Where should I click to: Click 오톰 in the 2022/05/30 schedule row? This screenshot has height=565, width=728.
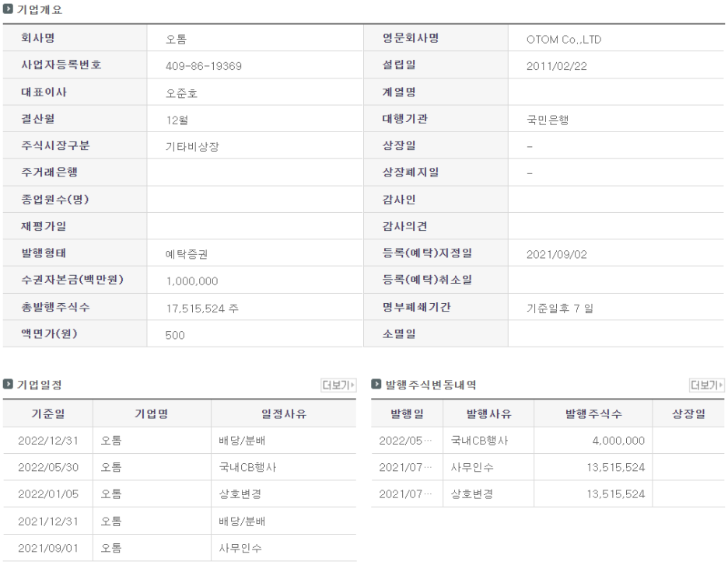point(111,468)
